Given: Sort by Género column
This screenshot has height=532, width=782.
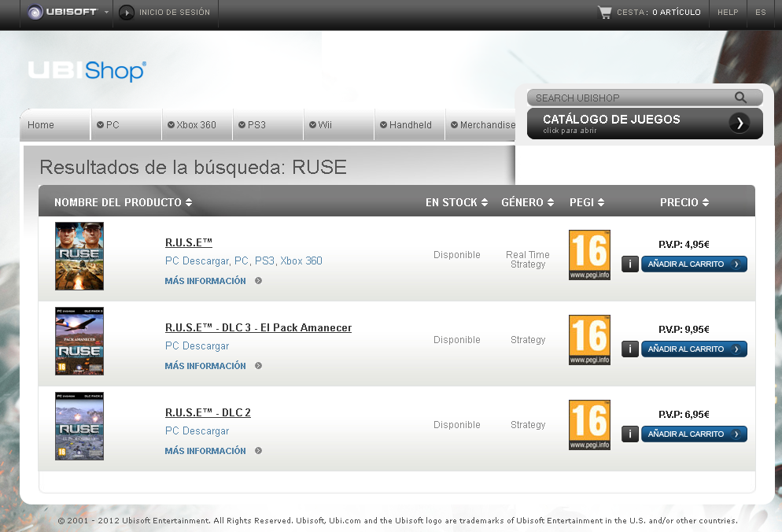Looking at the screenshot, I should (528, 202).
